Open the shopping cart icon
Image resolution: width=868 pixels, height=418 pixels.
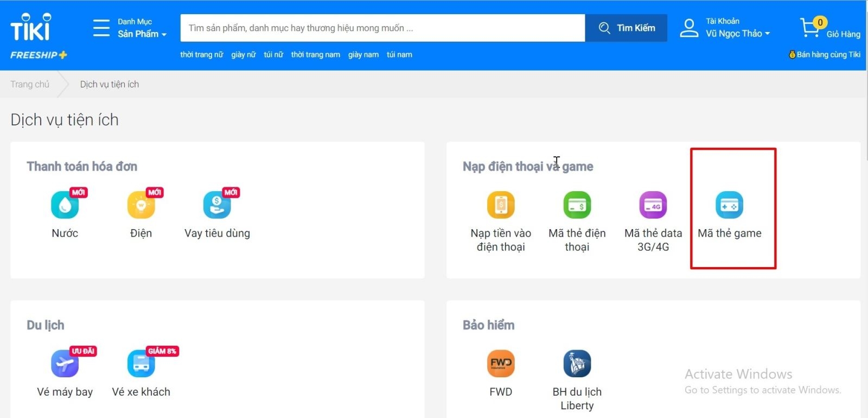point(810,28)
